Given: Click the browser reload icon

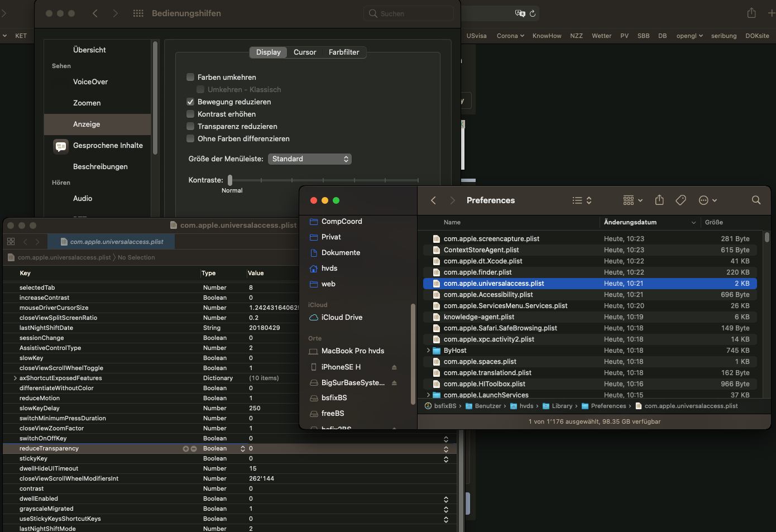Looking at the screenshot, I should click(533, 13).
